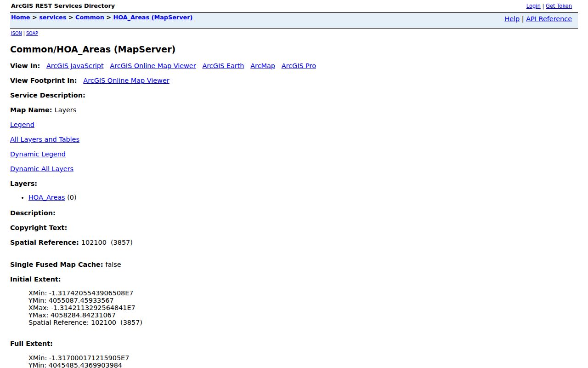588x368 pixels.
Task: Click the ArcGIS REST Services Directory title
Action: click(x=63, y=6)
